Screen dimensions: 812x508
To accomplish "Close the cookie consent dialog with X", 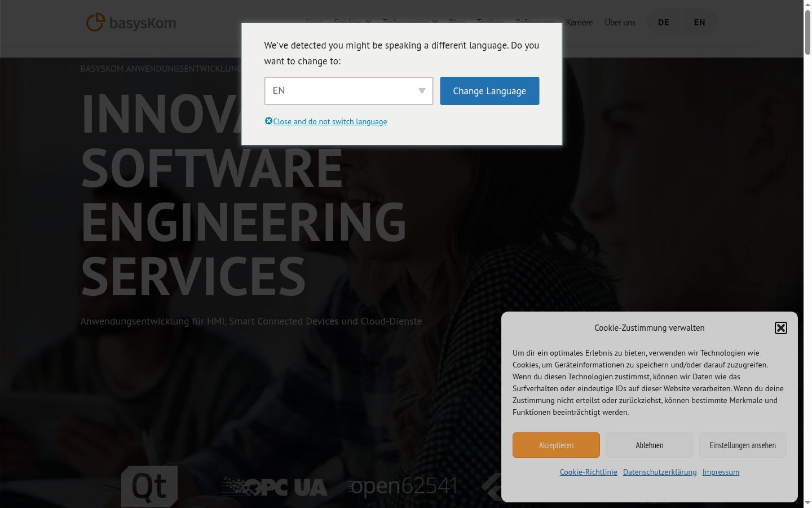I will click(780, 328).
